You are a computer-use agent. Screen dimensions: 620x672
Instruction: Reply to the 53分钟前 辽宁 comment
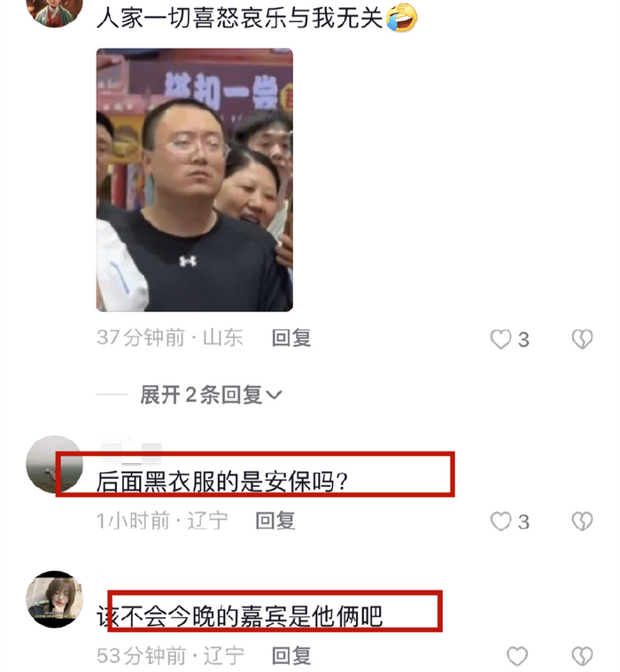tap(291, 656)
